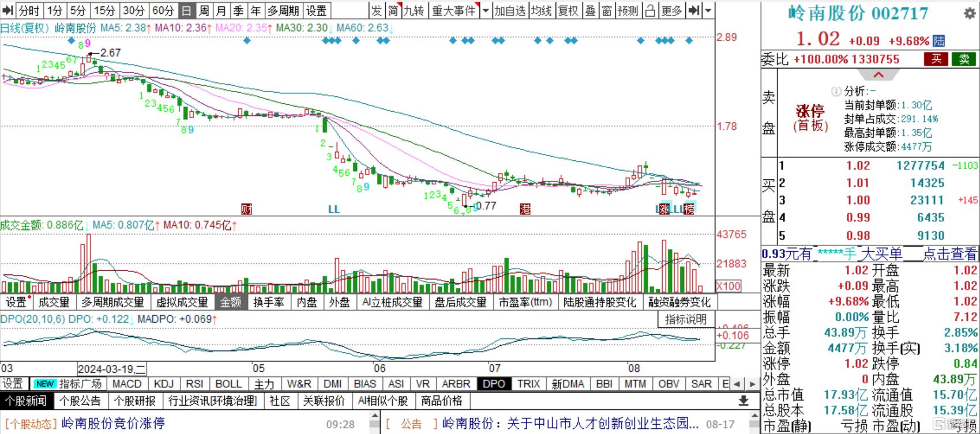Select the BOLL indicator tab

[x=228, y=384]
